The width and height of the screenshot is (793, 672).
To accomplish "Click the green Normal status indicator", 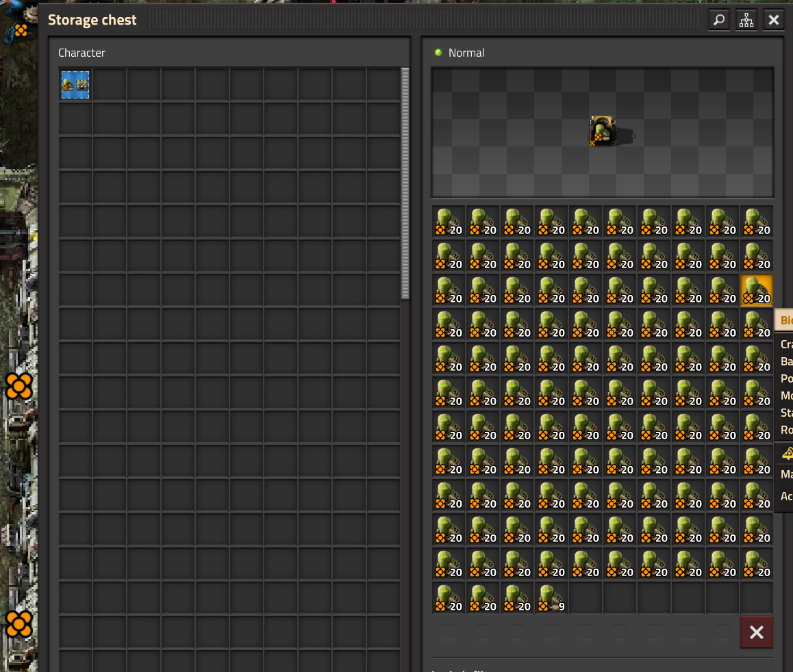I will pyautogui.click(x=438, y=53).
